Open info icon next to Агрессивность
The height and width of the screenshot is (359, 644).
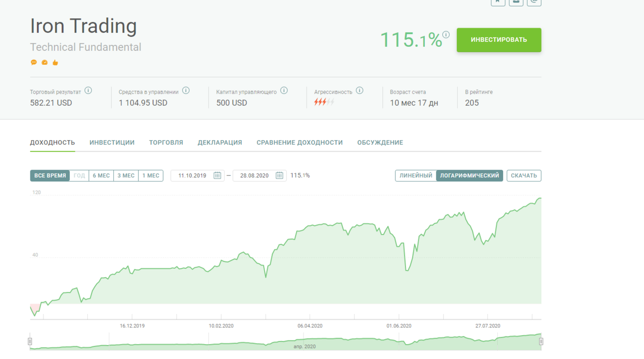[359, 91]
